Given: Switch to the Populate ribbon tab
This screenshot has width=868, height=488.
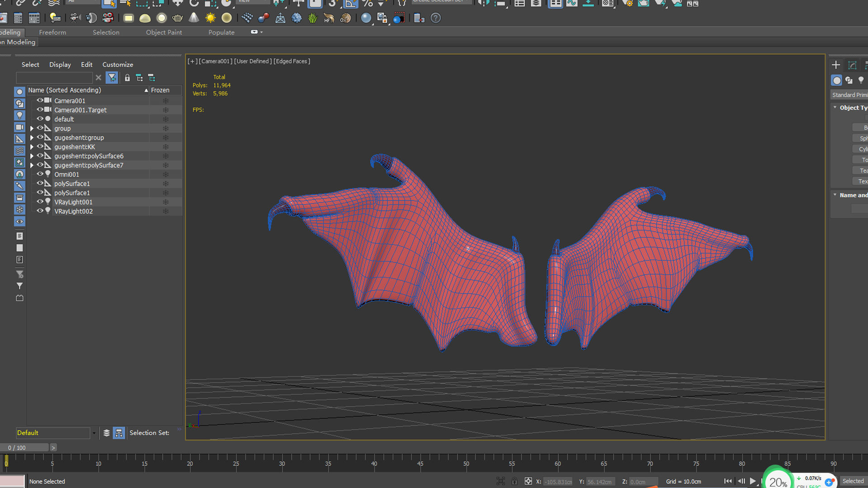Looking at the screenshot, I should pyautogui.click(x=222, y=33).
